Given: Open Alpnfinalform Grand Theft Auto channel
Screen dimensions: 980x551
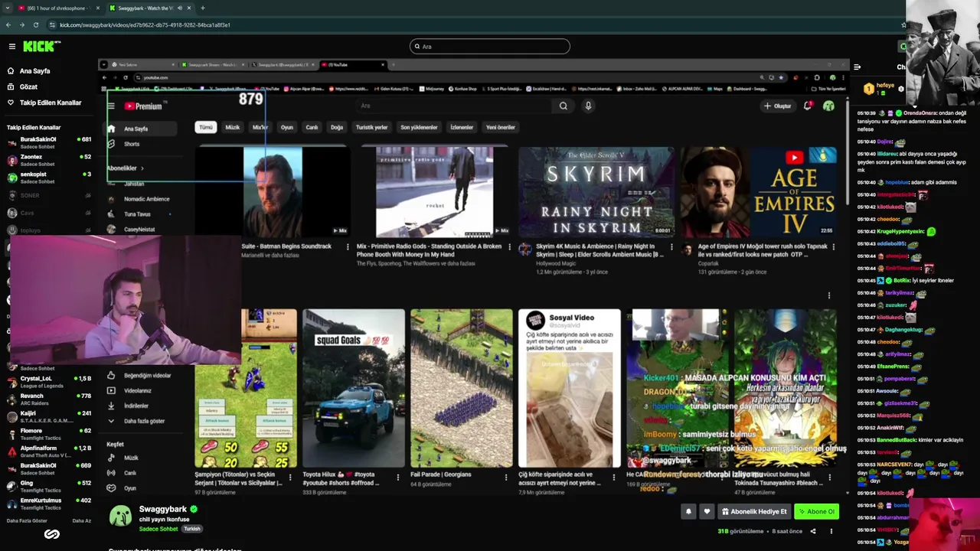Looking at the screenshot, I should click(x=47, y=452).
